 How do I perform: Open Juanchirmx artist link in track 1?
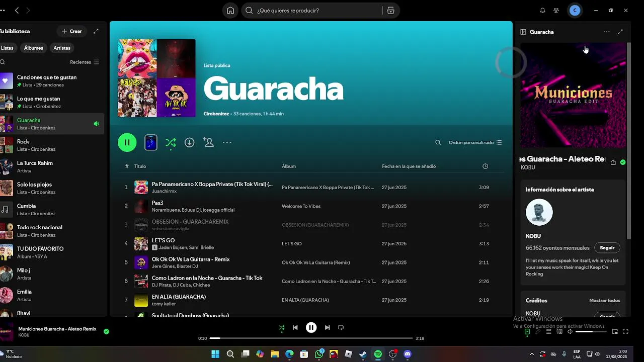point(164,192)
